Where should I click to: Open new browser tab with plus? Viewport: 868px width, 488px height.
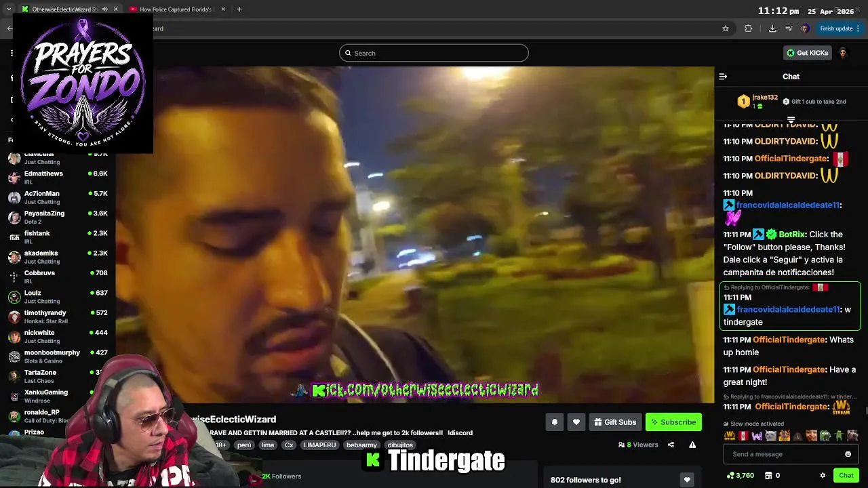pyautogui.click(x=239, y=9)
